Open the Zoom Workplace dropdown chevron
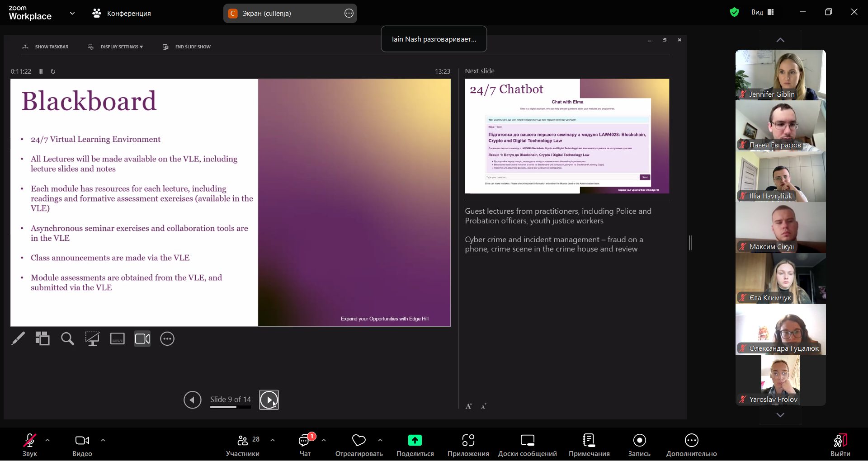The width and height of the screenshot is (868, 461). click(x=72, y=13)
